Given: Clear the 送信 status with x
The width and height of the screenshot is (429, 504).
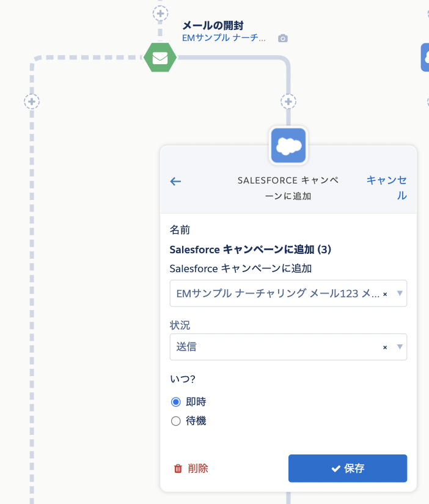Looking at the screenshot, I should coord(385,347).
